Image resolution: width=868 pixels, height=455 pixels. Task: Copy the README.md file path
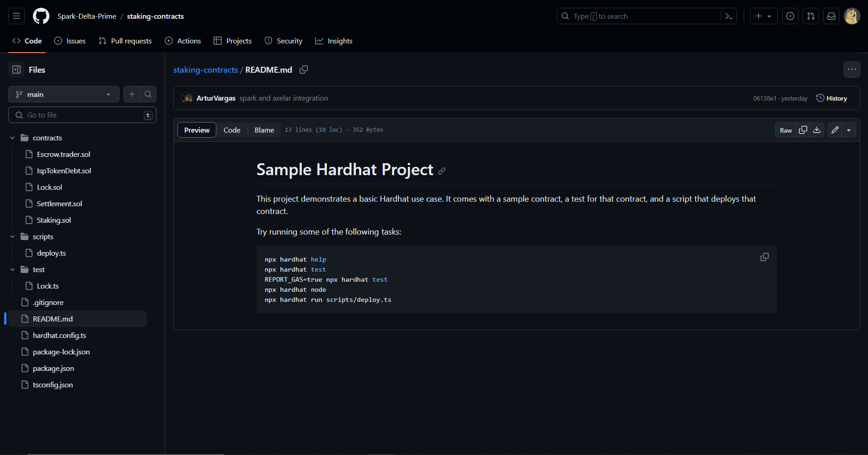[x=304, y=70]
